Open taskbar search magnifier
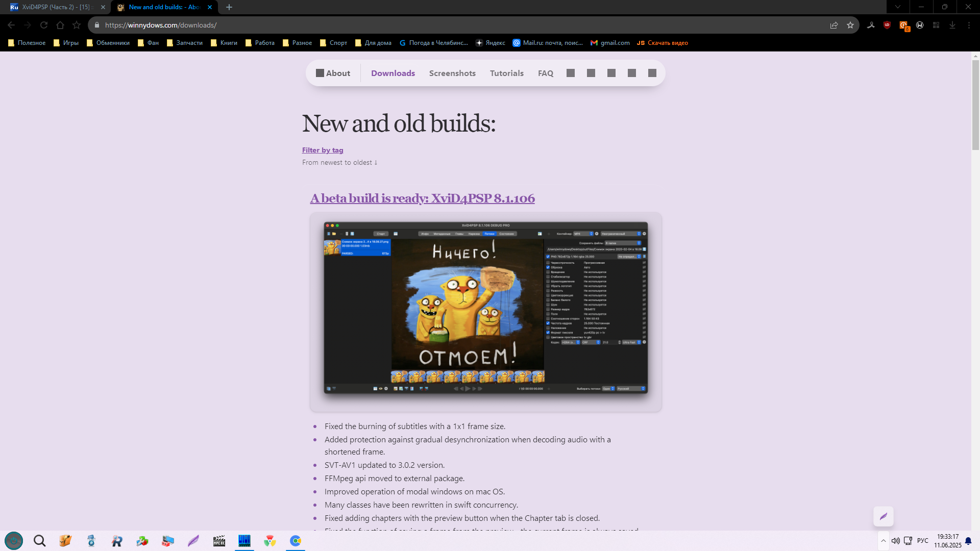This screenshot has height=551, width=980. [40, 541]
